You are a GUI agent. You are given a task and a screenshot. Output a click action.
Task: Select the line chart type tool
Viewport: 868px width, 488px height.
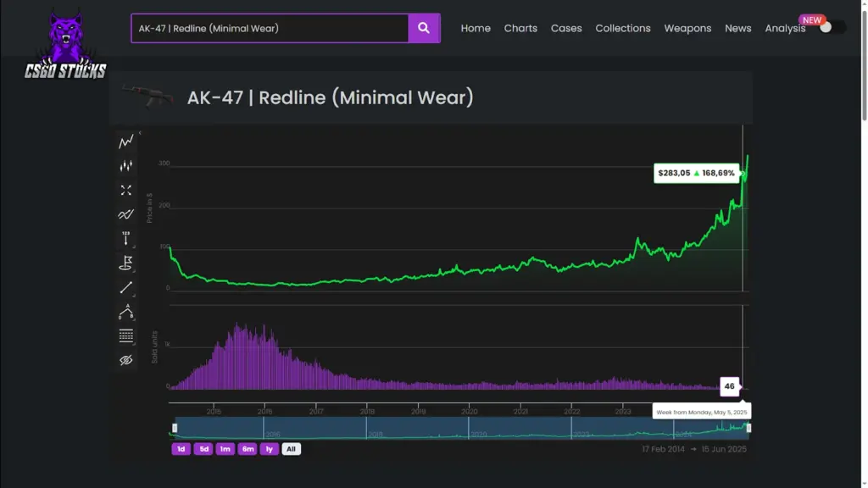126,141
